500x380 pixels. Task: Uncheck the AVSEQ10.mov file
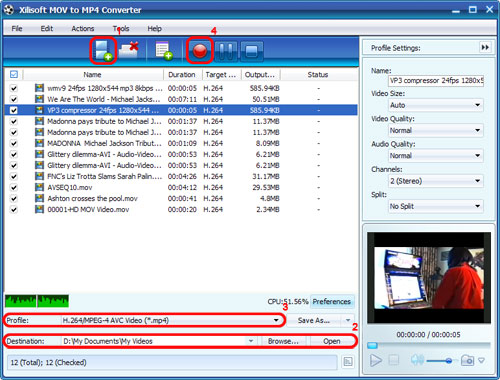14,187
